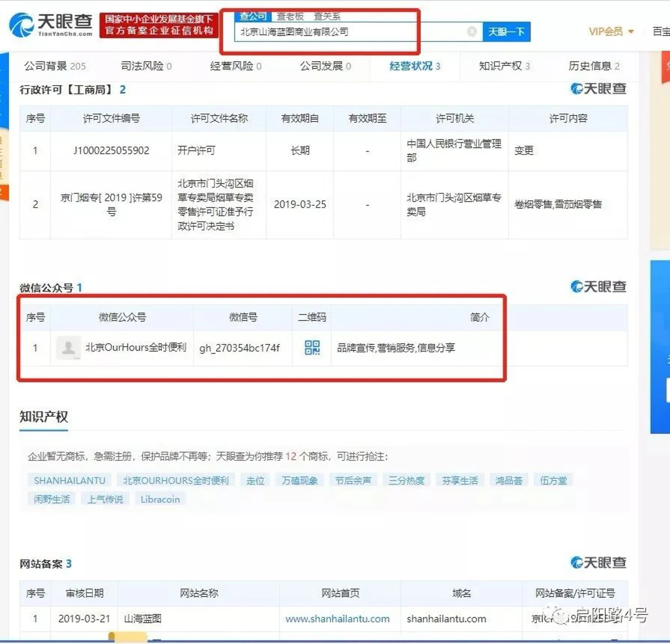Viewport: 670px width, 644px height.
Task: Select the 查公司 search tab
Action: click(253, 16)
